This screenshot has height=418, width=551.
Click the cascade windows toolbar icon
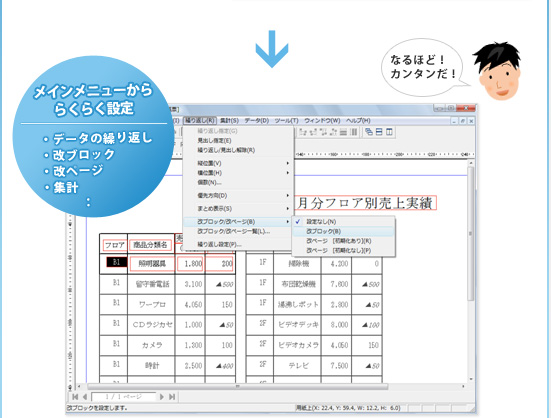(369, 132)
